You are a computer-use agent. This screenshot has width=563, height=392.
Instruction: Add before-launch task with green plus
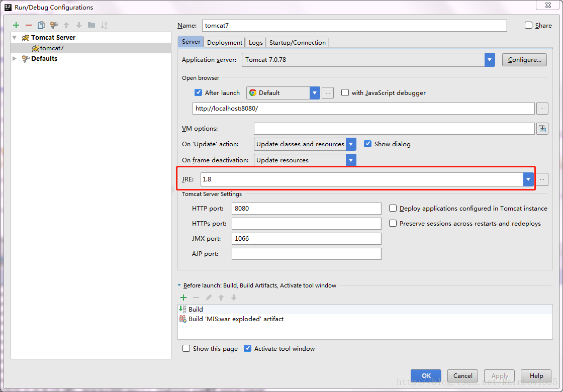(x=183, y=298)
